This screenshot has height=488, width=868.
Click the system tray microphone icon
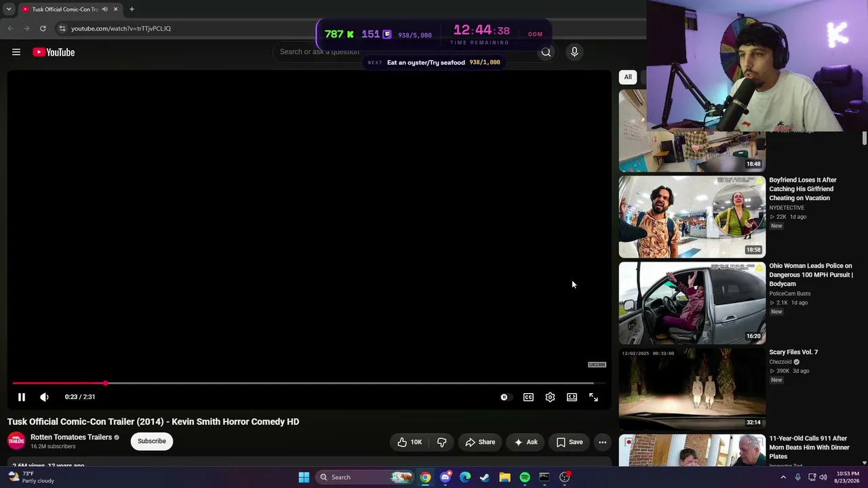point(797,477)
